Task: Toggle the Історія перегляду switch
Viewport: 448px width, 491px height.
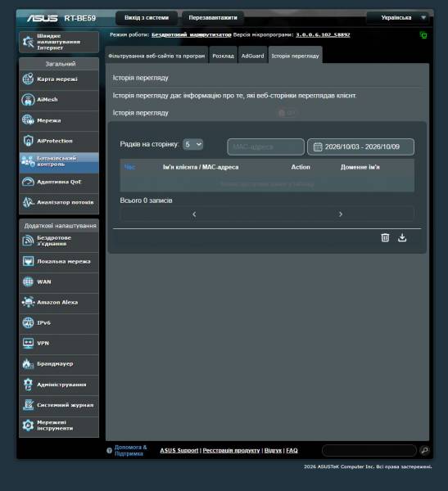Action: click(287, 113)
